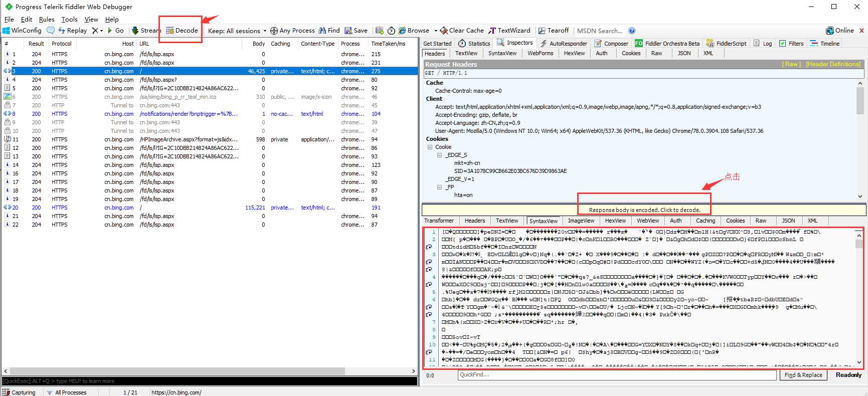Open the response ImageView tab
Image resolution: width=868 pixels, height=396 pixels.
pos(581,221)
